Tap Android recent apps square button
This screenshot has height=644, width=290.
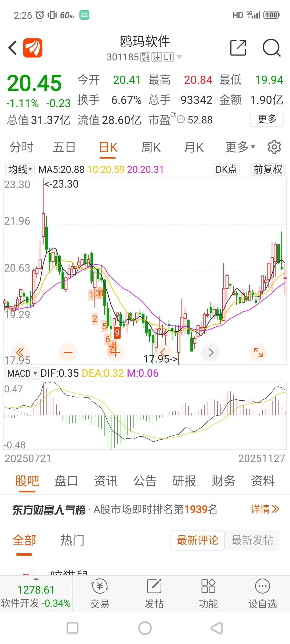[x=73, y=628]
